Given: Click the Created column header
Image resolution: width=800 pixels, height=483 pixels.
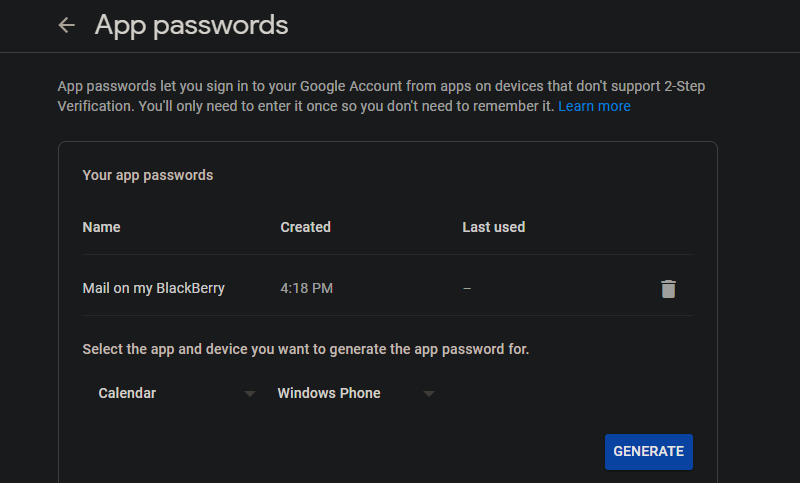Looking at the screenshot, I should click(x=305, y=227).
